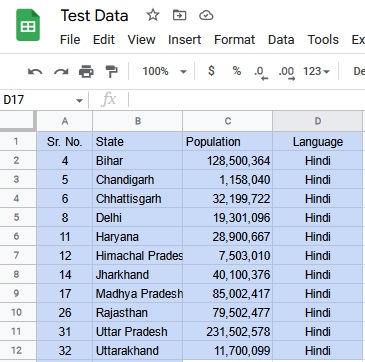Activate the Paint format roller icon

[111, 71]
